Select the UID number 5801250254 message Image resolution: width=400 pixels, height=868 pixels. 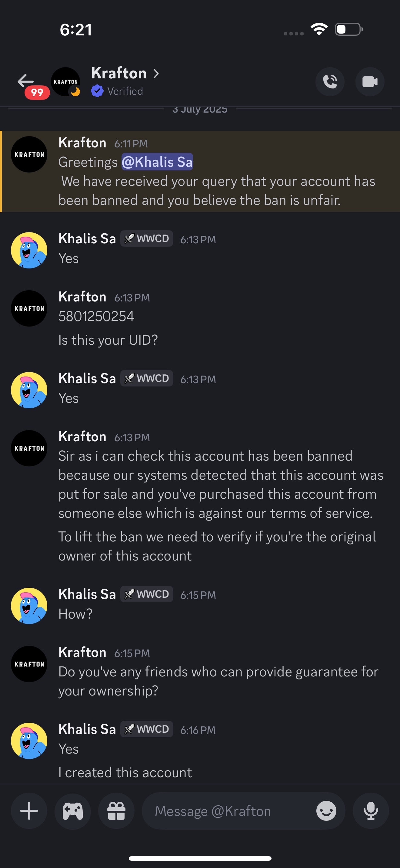96,316
